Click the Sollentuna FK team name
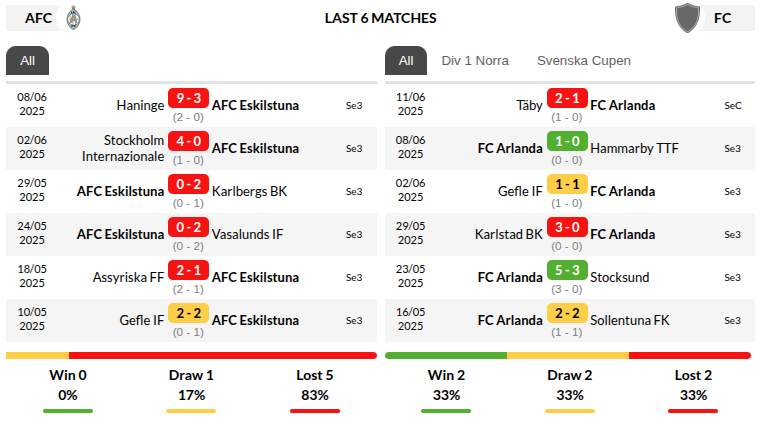 click(x=630, y=320)
